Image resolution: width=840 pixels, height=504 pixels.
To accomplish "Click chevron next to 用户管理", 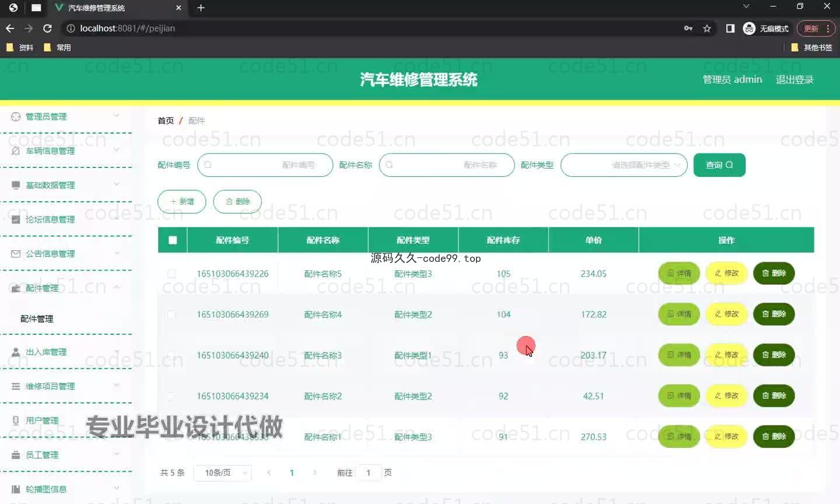I will (117, 419).
